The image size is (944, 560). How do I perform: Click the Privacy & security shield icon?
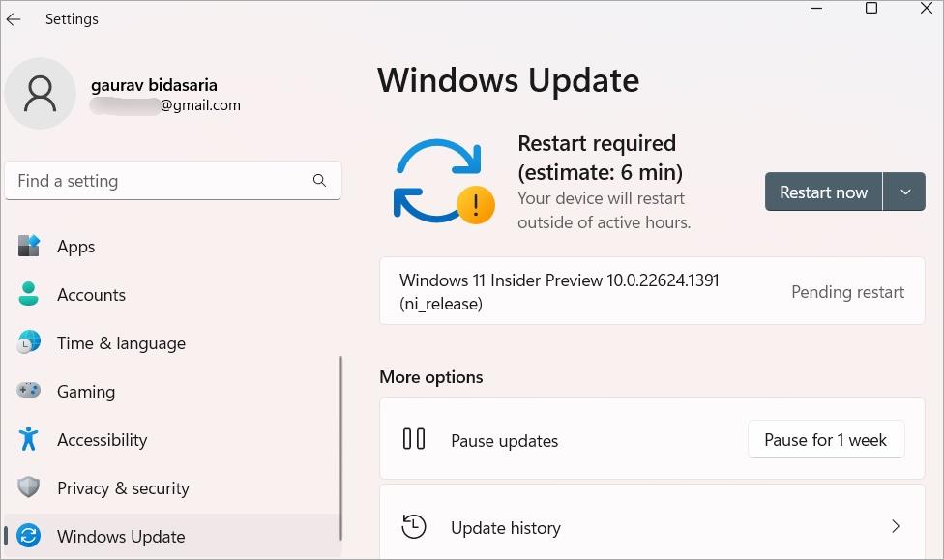pyautogui.click(x=28, y=487)
